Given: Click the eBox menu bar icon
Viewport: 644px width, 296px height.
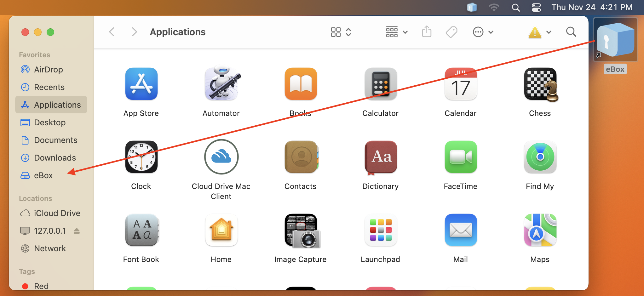Looking at the screenshot, I should 472,7.
